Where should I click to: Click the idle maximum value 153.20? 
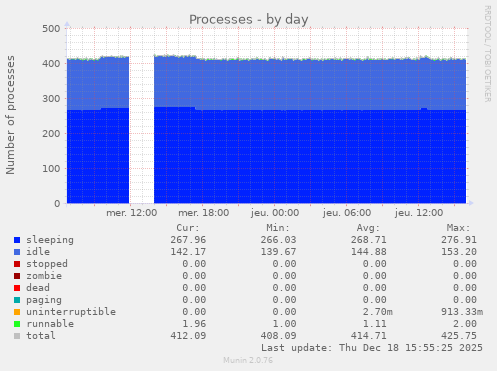point(459,252)
